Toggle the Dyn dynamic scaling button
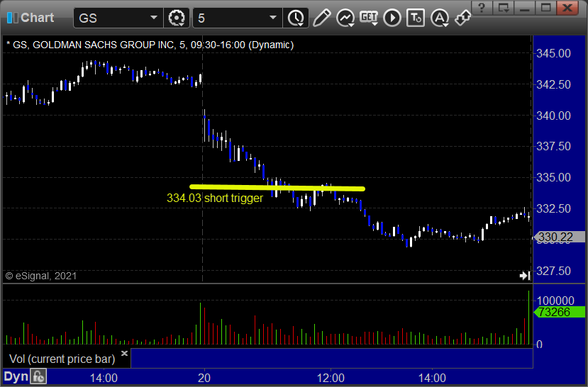 (x=16, y=376)
